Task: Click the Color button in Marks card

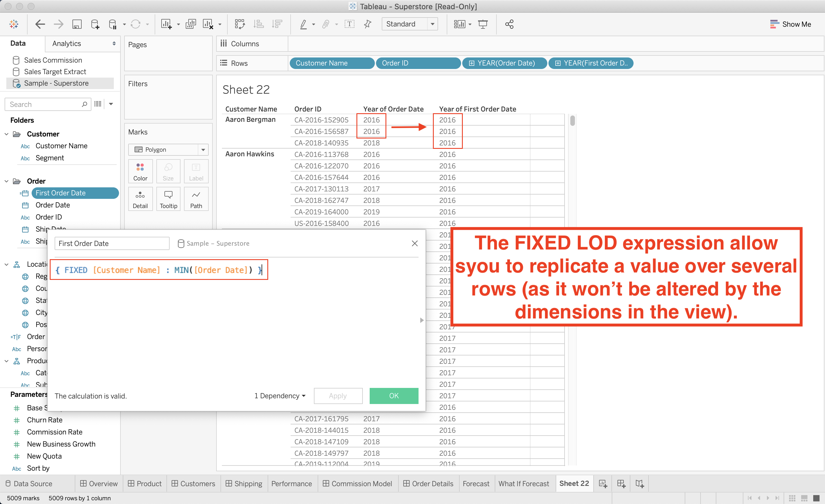Action: tap(140, 171)
